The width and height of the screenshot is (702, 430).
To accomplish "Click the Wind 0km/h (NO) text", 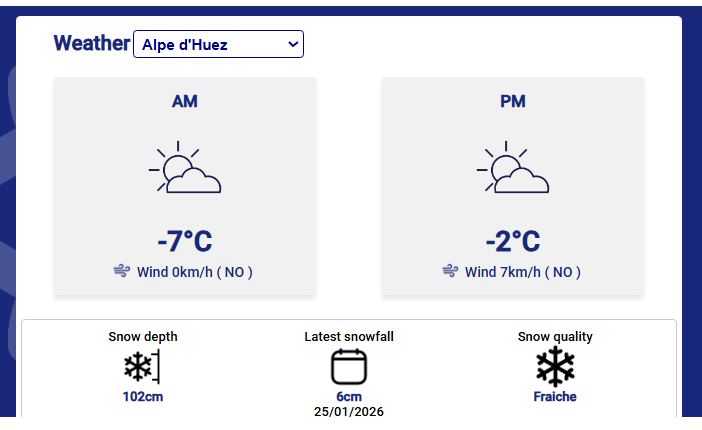I will (x=195, y=272).
